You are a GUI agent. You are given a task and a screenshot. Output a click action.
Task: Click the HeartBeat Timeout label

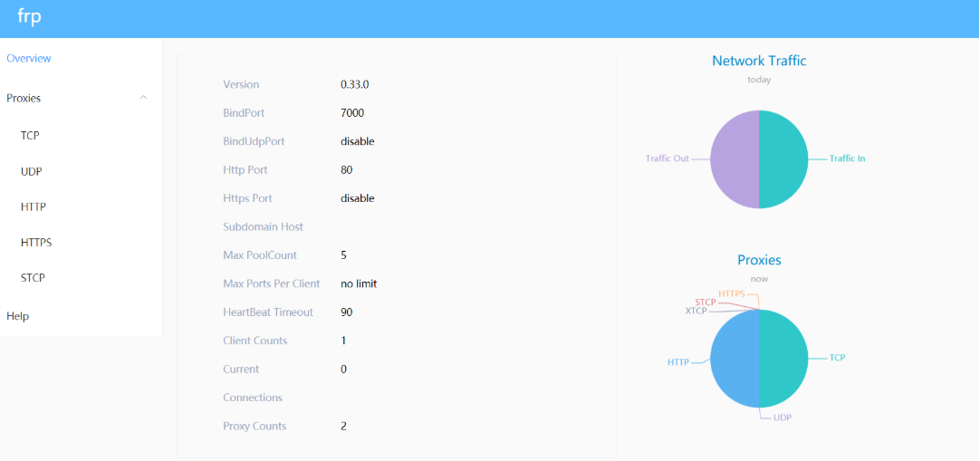(268, 312)
